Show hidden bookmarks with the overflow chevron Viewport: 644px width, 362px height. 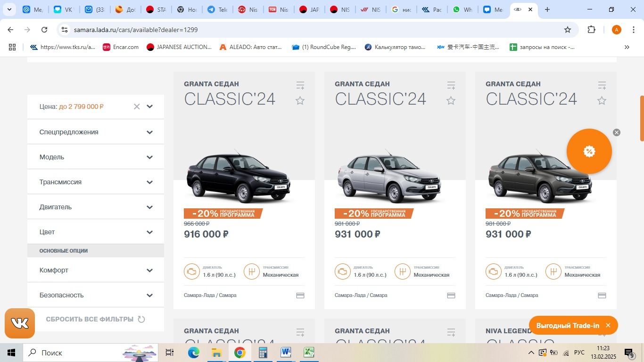click(x=627, y=47)
